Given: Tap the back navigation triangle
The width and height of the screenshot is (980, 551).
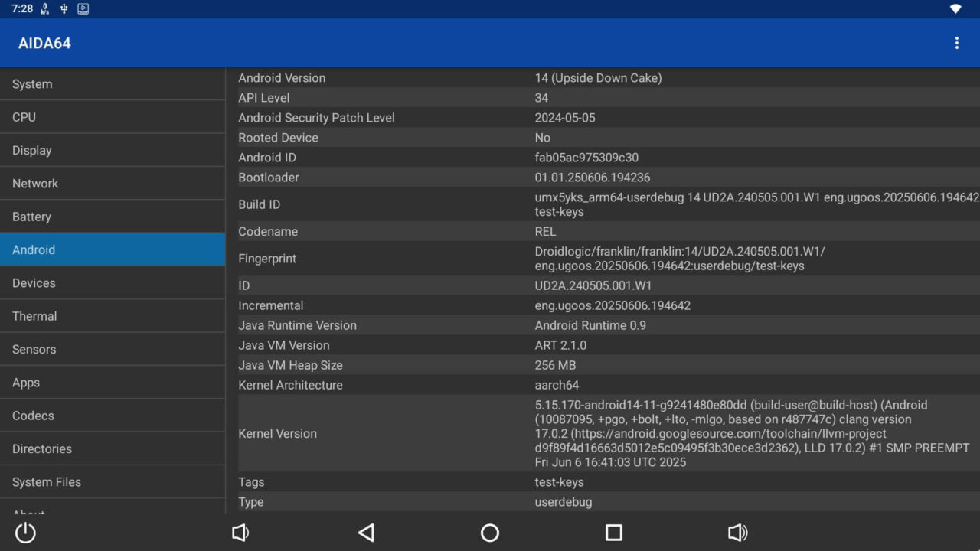Looking at the screenshot, I should (366, 533).
